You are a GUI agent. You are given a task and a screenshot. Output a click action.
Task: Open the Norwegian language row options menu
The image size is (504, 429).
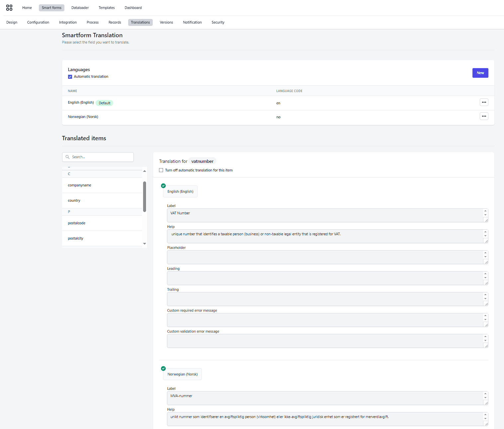tap(484, 116)
